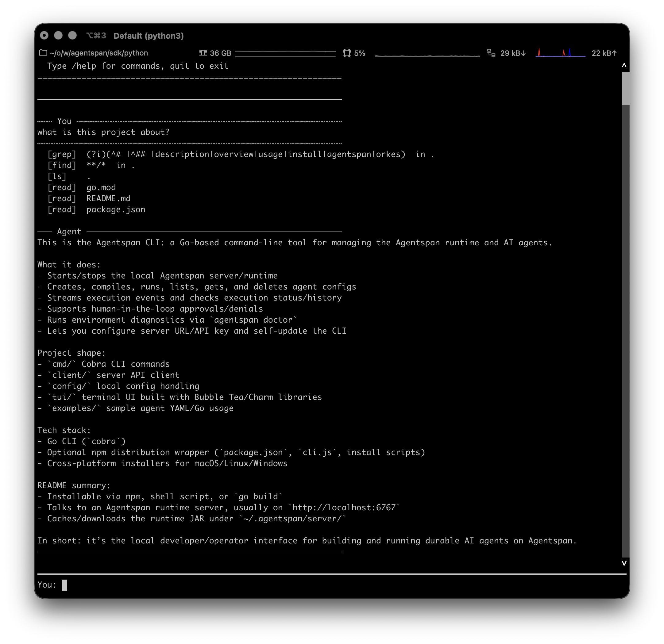Click the 'Starts/stops the local Agentspan server/runtime' line
664x644 pixels.
coord(157,276)
